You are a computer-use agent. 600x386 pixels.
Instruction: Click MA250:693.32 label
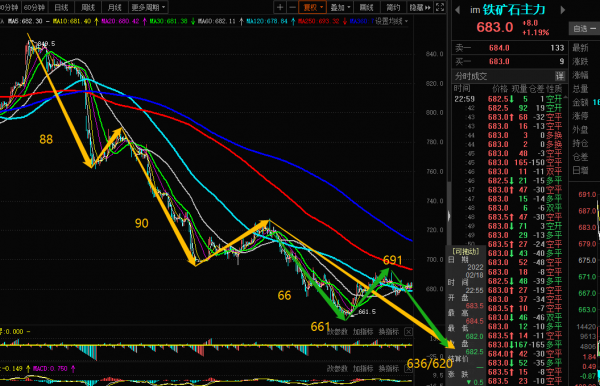(x=318, y=21)
